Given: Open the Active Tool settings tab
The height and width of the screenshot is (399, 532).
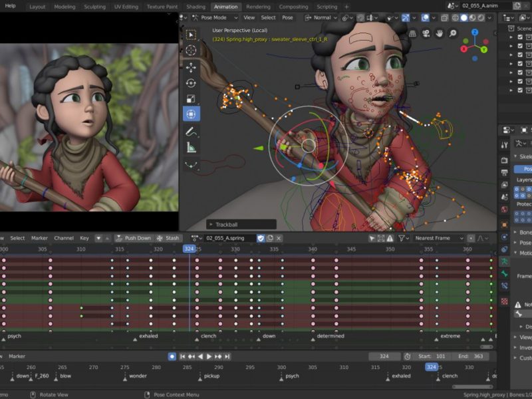Looking at the screenshot, I should 505,145.
